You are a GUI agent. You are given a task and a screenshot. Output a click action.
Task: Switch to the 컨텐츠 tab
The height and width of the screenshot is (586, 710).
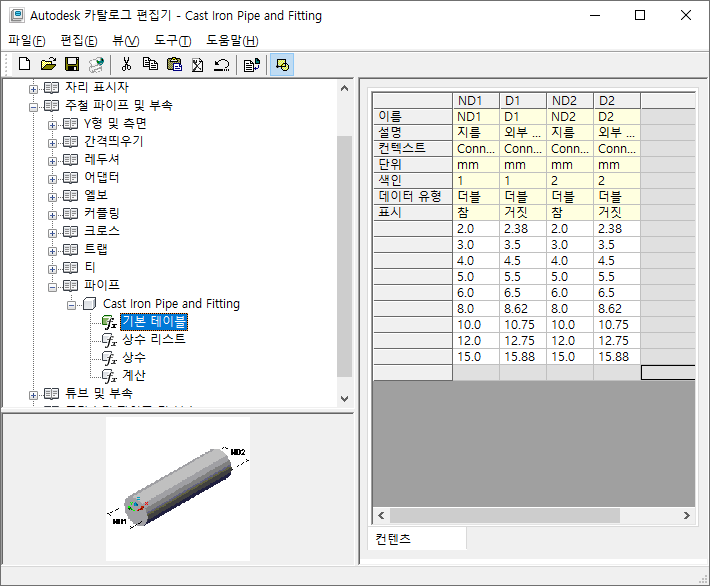pyautogui.click(x=417, y=538)
